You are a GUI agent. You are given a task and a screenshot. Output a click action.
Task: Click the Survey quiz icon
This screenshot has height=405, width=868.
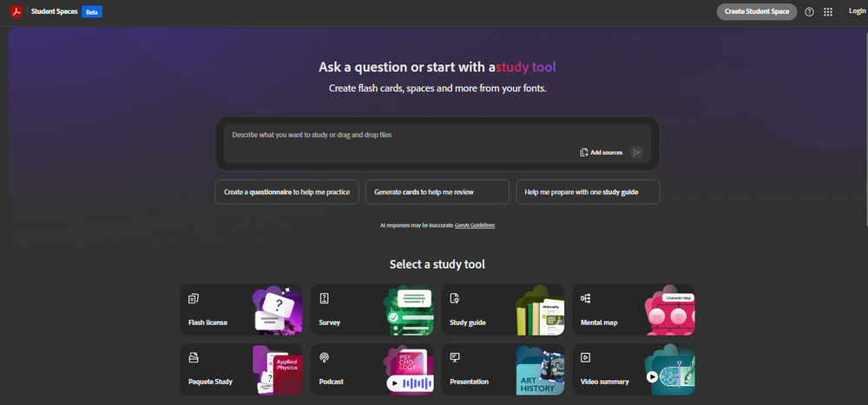click(x=325, y=299)
